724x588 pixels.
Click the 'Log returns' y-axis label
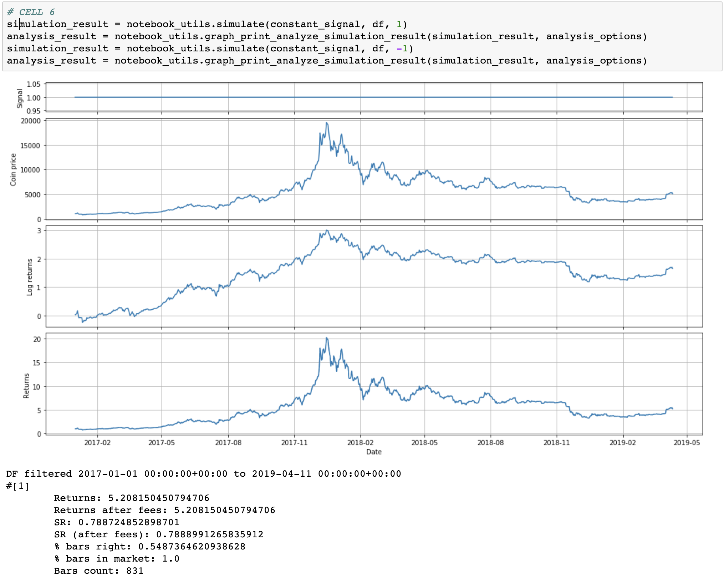pyautogui.click(x=30, y=277)
